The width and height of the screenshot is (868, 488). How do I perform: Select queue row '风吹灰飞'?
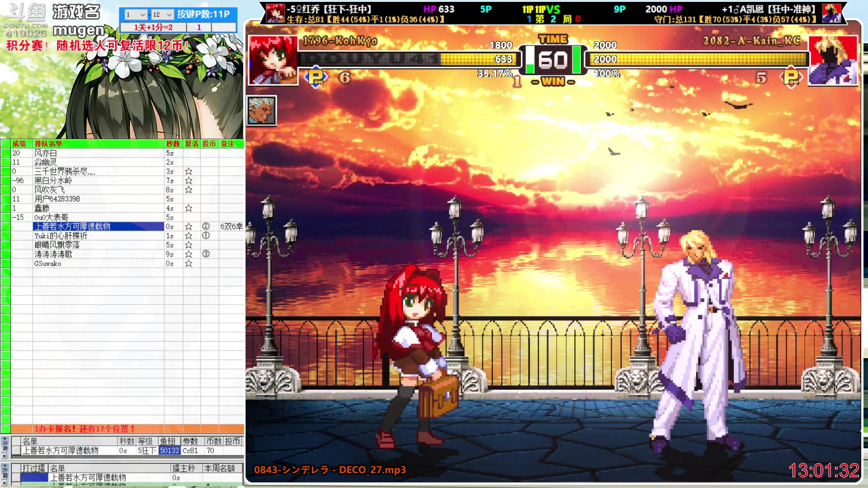99,190
